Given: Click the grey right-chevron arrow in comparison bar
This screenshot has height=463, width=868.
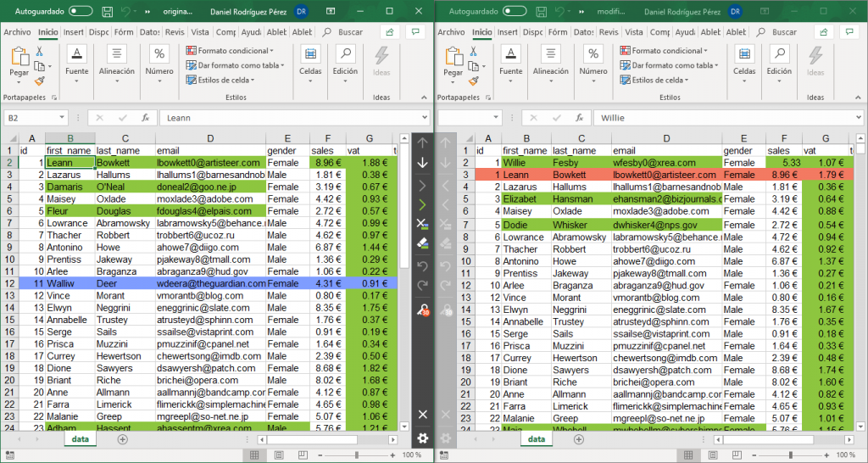Looking at the screenshot, I should click(x=422, y=185).
